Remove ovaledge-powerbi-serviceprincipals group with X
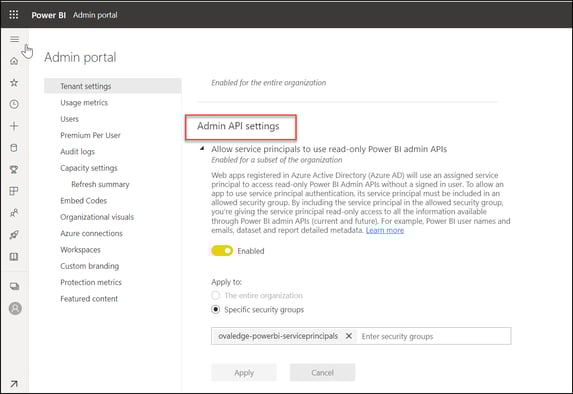This screenshot has width=573, height=394. point(349,336)
